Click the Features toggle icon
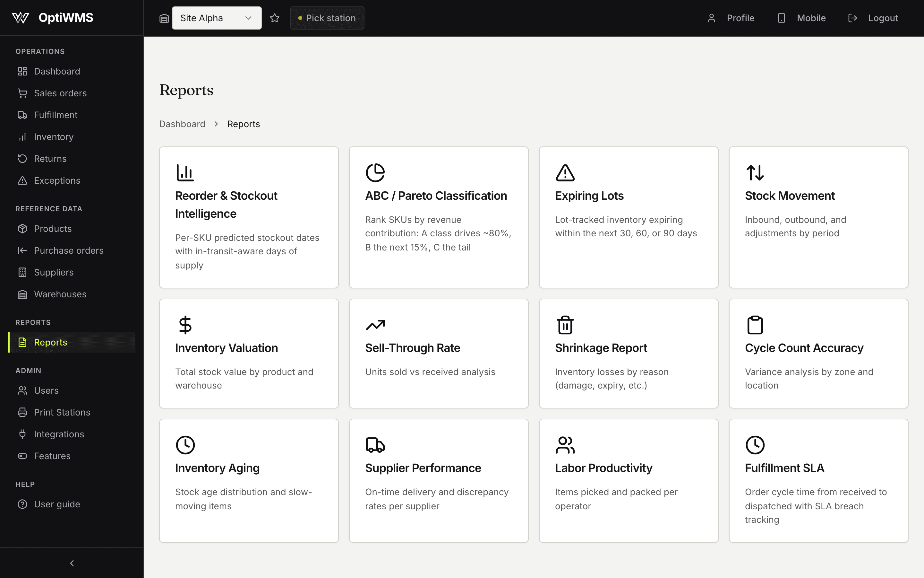Screen dimensions: 924x578 pyautogui.click(x=22, y=456)
